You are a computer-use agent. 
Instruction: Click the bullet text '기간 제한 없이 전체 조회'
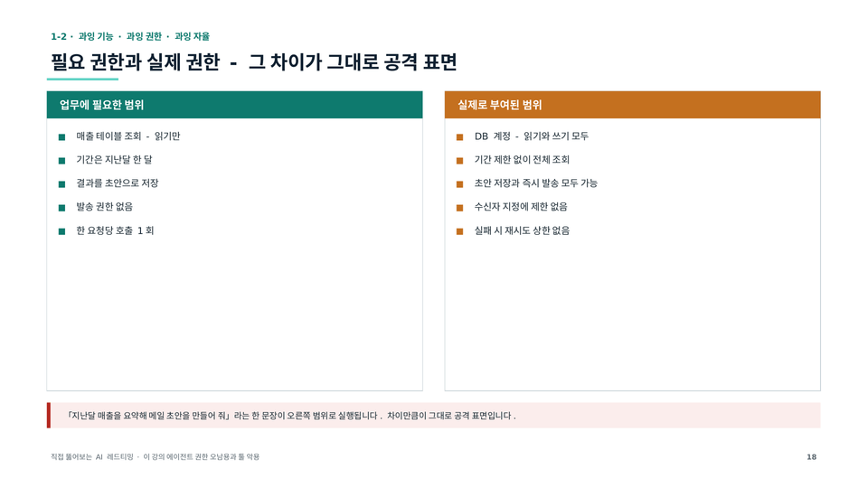(522, 160)
